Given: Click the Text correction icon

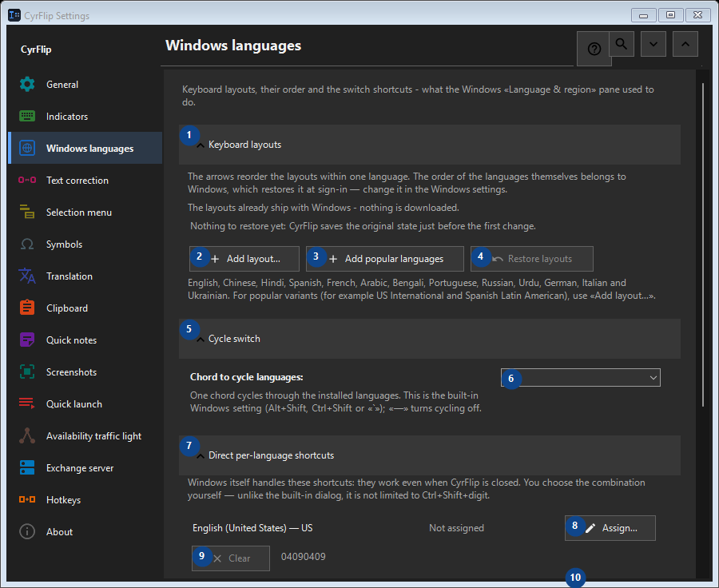Looking at the screenshot, I should [27, 180].
